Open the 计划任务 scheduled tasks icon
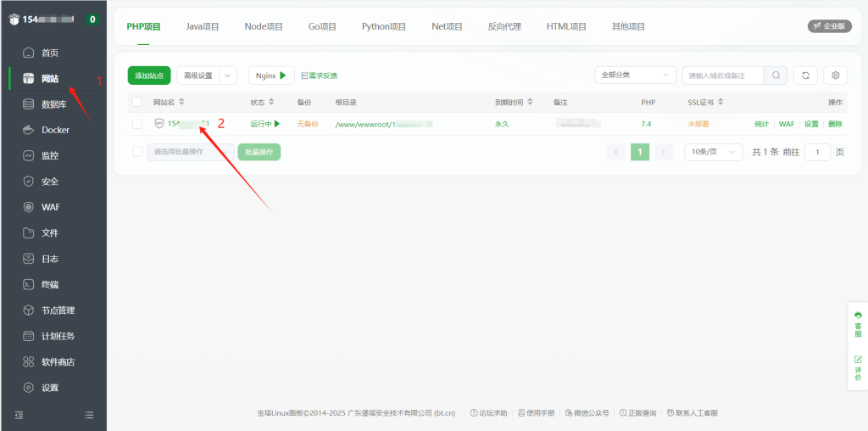This screenshot has width=868, height=431. coord(28,336)
